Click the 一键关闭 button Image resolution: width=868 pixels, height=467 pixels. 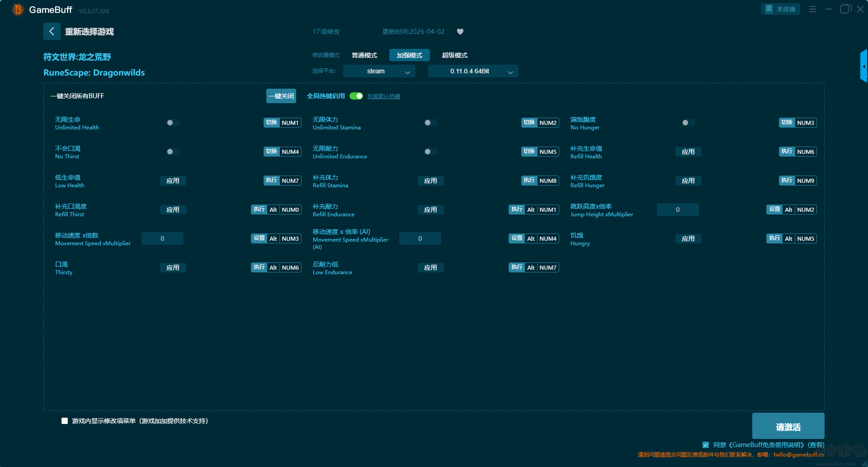pyautogui.click(x=281, y=96)
